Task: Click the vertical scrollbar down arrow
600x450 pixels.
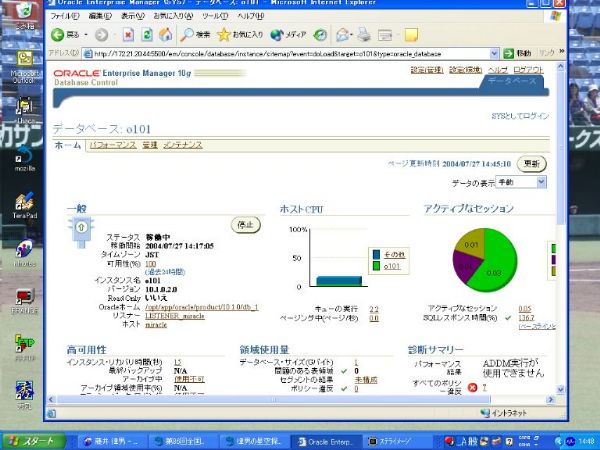Action: [561, 390]
